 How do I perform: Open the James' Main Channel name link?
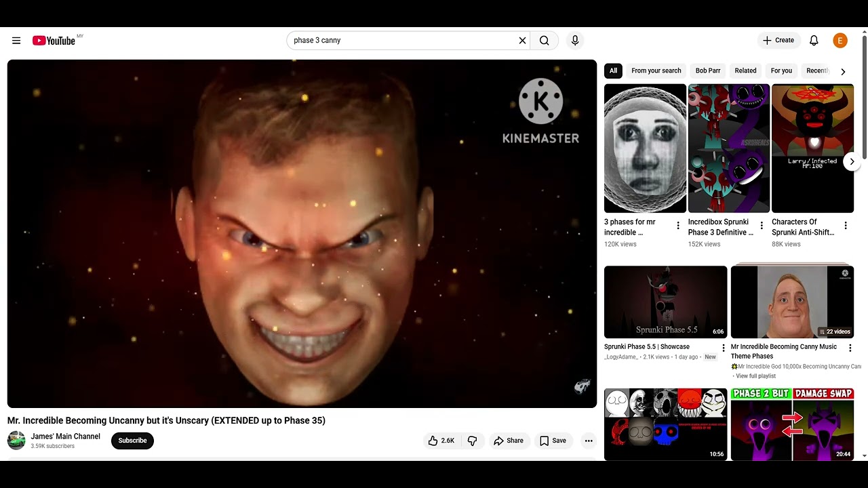(66, 436)
